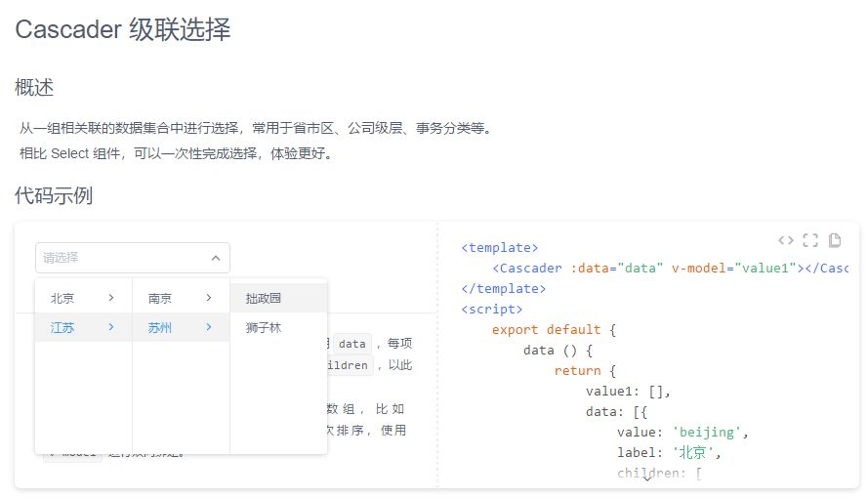Screen dimensions: 868x499
Task: Click the show code icon
Action: (786, 240)
